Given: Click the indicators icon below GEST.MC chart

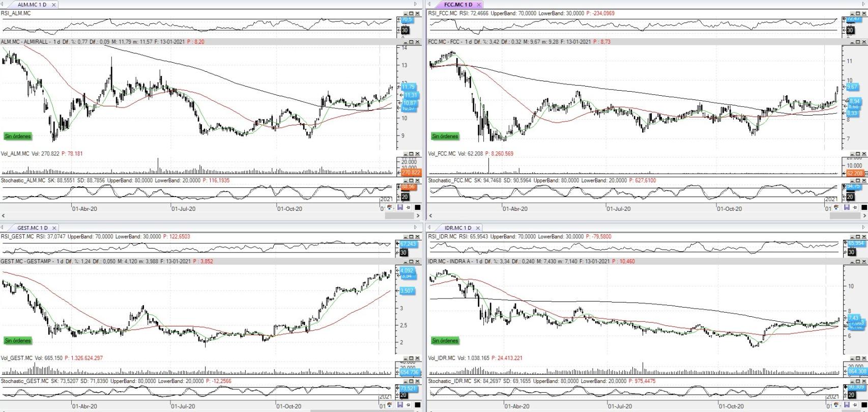Looking at the screenshot, I should (x=390, y=405).
